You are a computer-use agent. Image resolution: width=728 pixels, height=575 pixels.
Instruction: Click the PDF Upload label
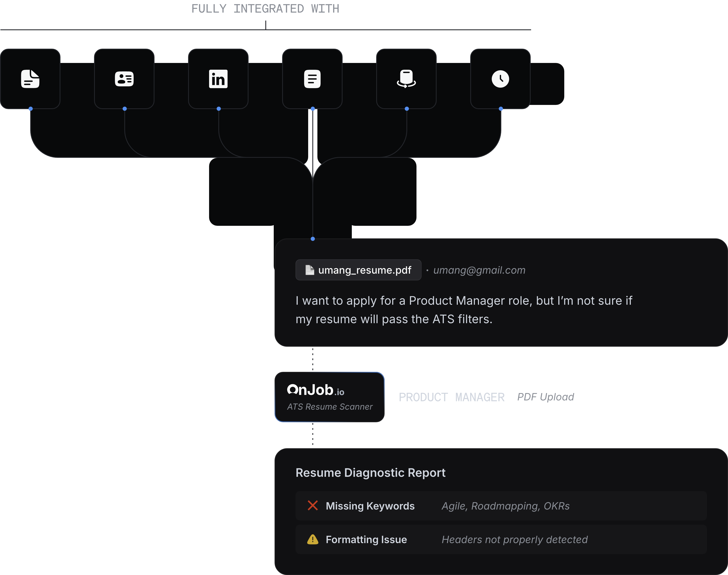[546, 397]
